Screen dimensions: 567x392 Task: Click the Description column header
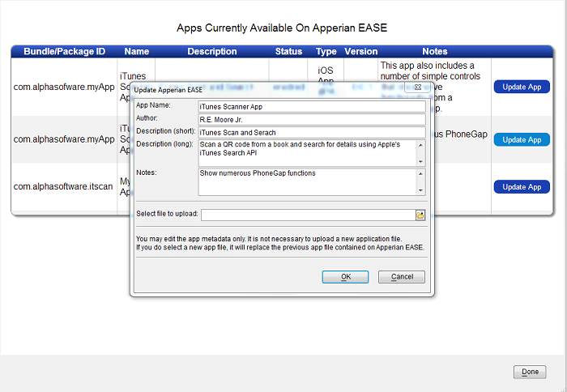point(212,51)
